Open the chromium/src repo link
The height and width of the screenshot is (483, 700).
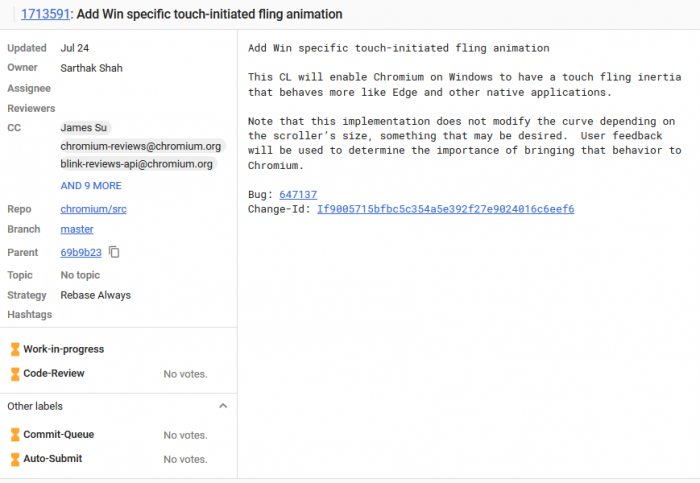(x=93, y=209)
